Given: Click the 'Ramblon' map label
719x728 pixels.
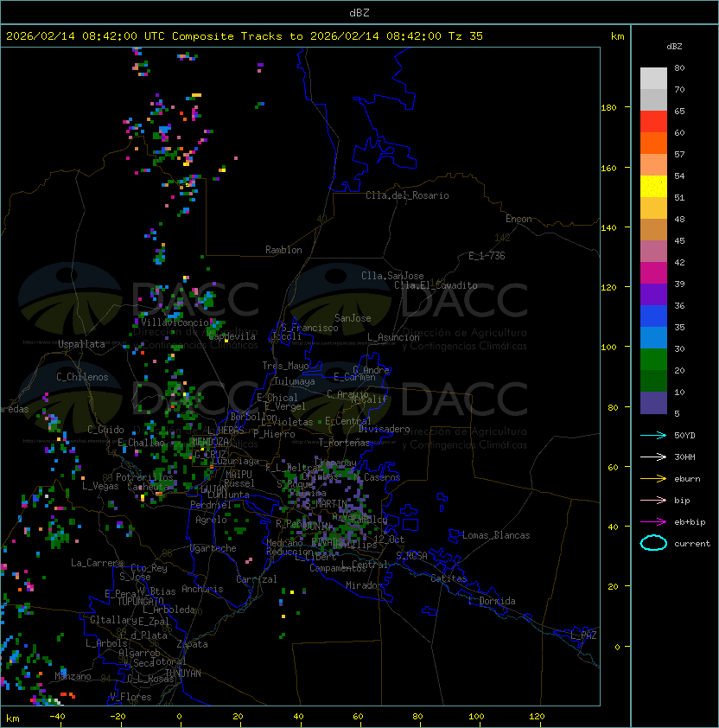Looking at the screenshot, I should (283, 250).
